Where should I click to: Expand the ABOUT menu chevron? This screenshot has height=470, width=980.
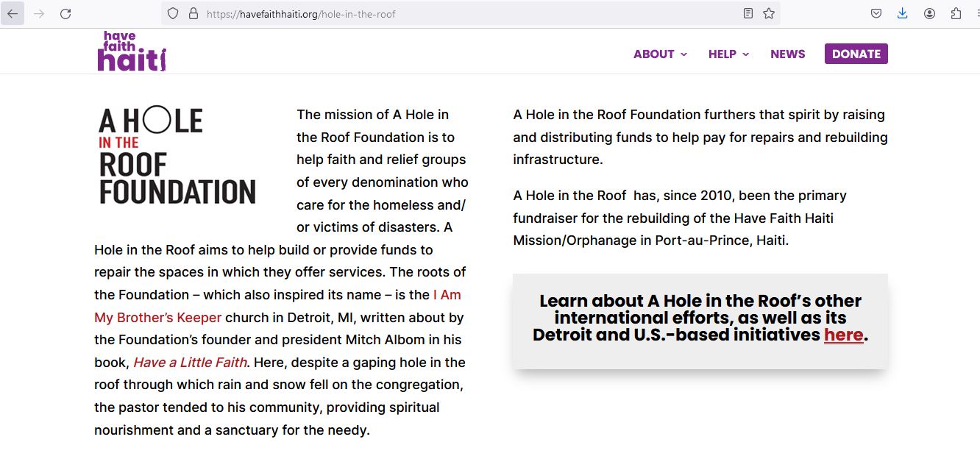(x=683, y=54)
